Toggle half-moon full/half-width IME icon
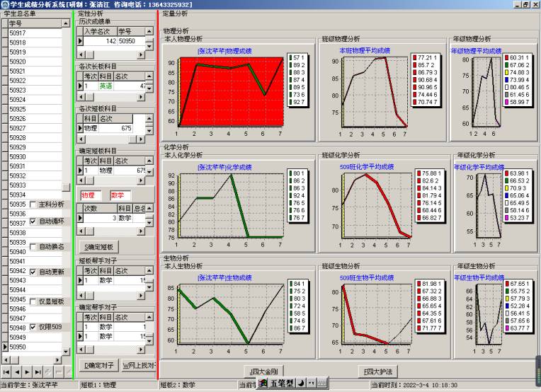Screen dimensions: 541x392 coord(301,384)
